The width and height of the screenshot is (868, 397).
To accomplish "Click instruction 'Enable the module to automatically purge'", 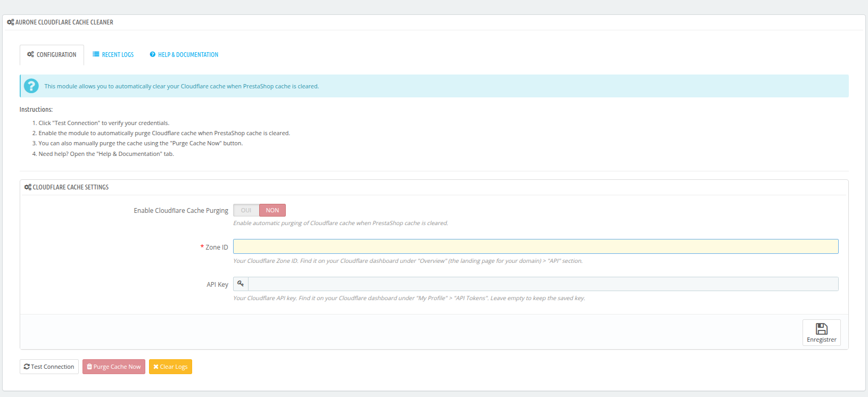I will (x=164, y=133).
